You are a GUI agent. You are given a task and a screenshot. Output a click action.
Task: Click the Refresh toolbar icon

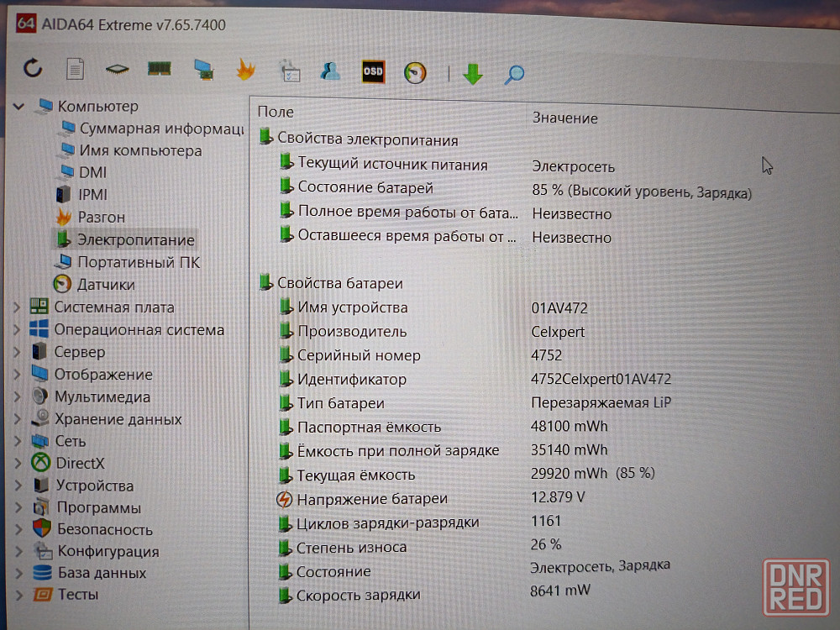click(x=33, y=69)
